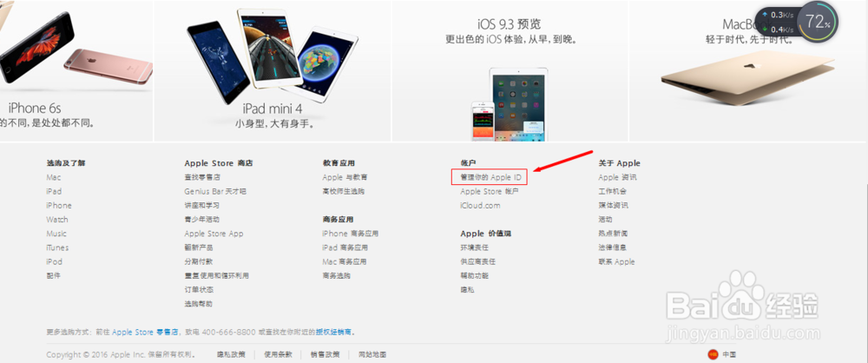Open 环境责任 environment link

coord(475,247)
